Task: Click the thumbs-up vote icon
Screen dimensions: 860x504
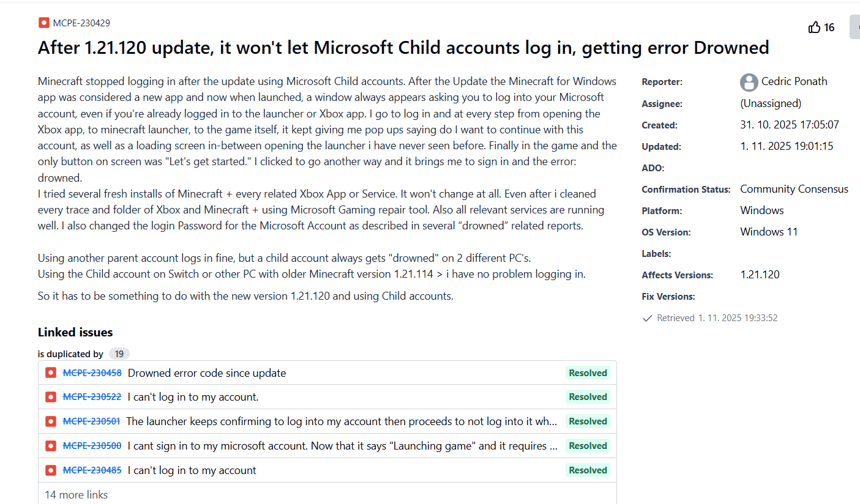Action: 814,28
